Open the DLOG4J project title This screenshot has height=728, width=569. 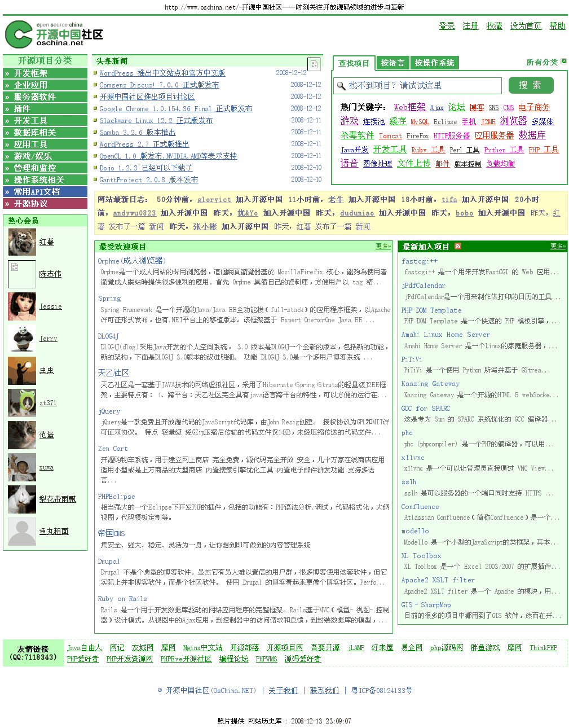pos(108,336)
